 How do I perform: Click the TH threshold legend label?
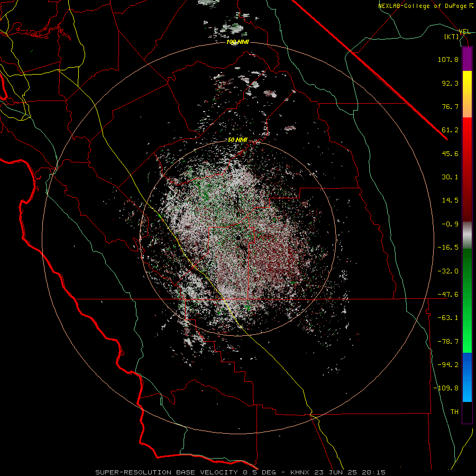pos(454,412)
